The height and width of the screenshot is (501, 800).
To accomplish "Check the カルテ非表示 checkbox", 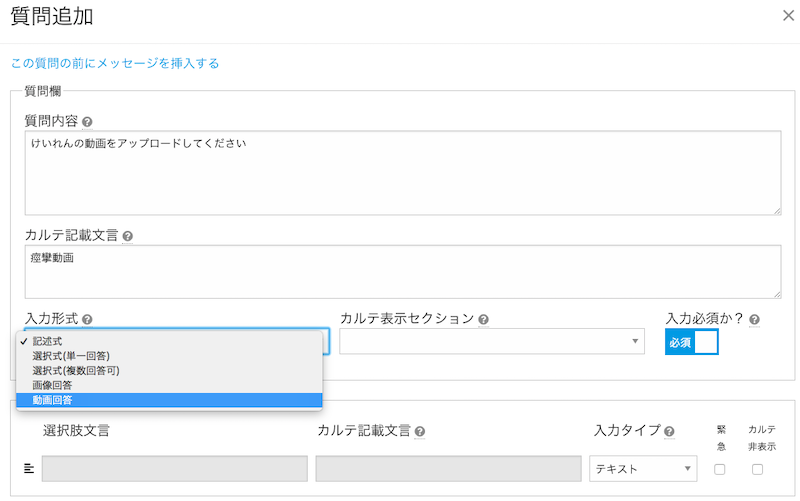I will (757, 469).
